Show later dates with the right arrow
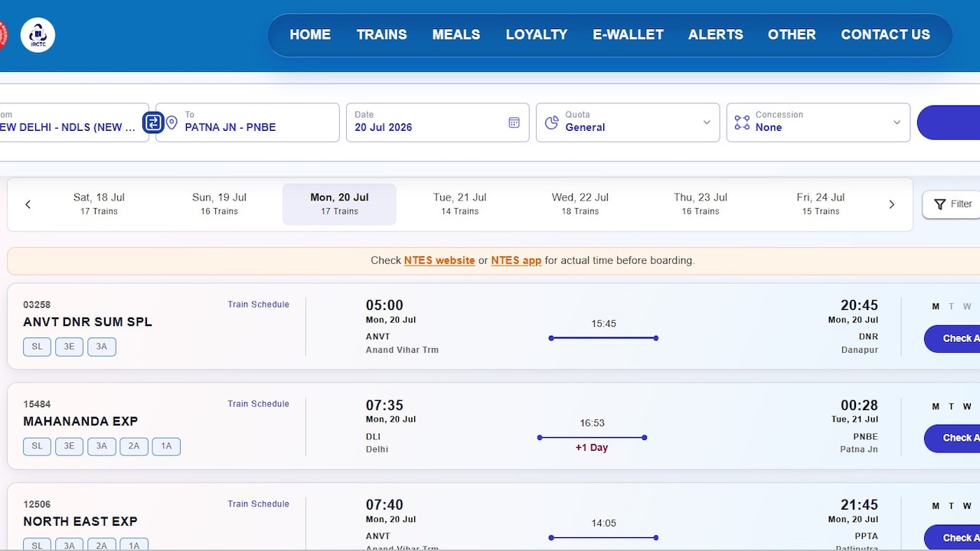The image size is (980, 551). [x=891, y=204]
